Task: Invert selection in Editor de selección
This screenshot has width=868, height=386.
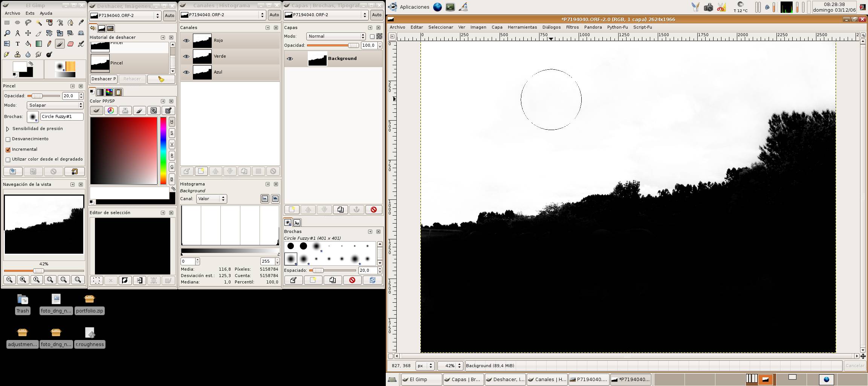Action: point(125,280)
